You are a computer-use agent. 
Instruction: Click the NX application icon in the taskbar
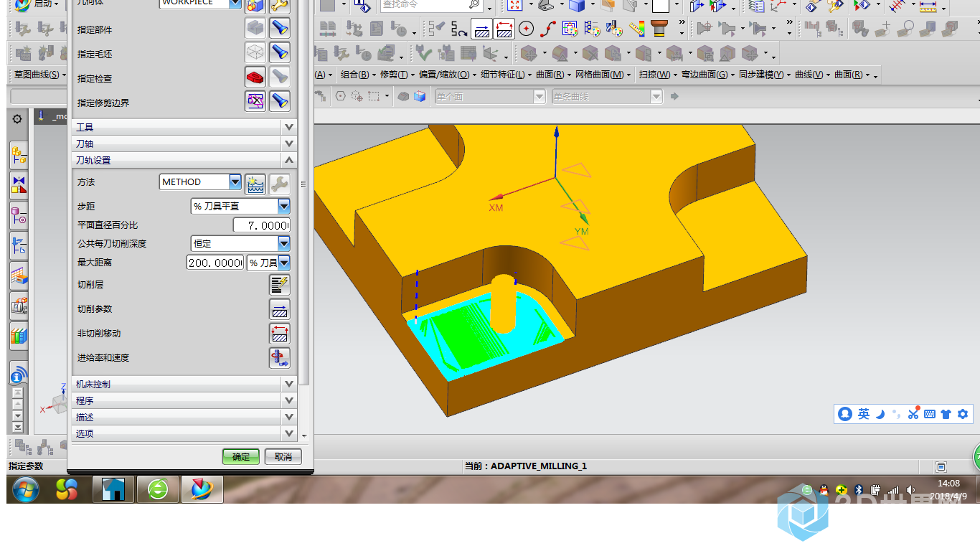pos(202,489)
